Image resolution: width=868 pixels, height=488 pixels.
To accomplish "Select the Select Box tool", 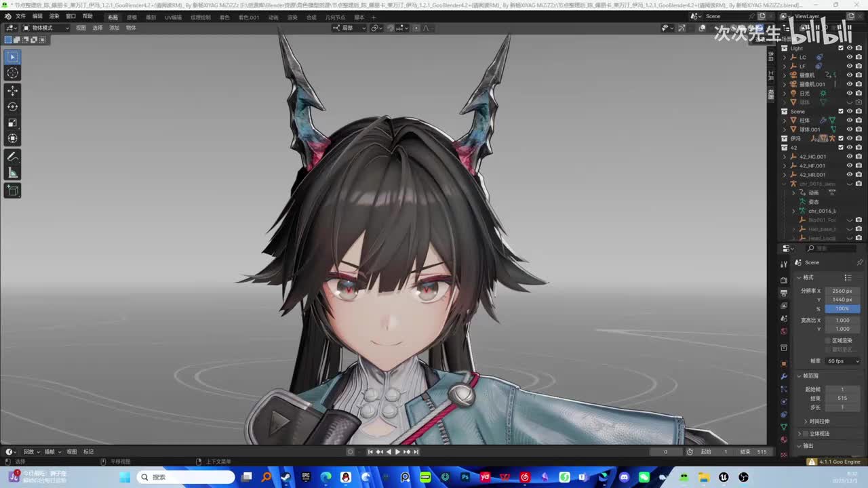I will 13,57.
